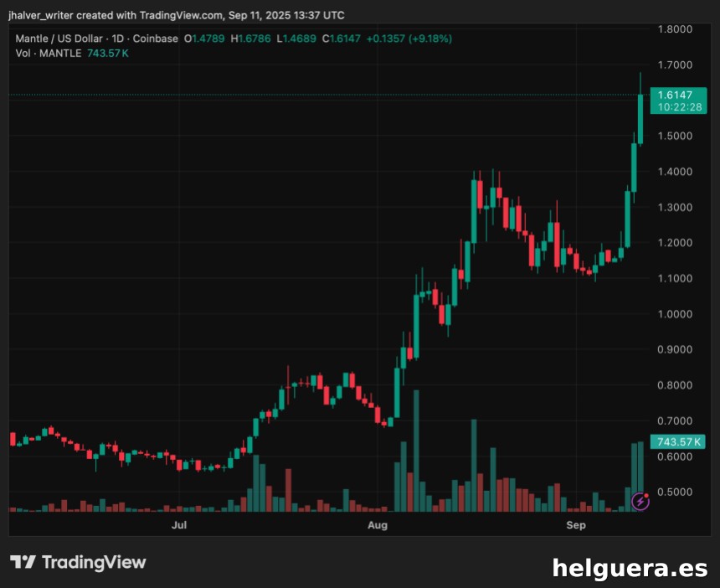Click the Vol · MANTLE indicator label
720x588 pixels.
pos(49,54)
